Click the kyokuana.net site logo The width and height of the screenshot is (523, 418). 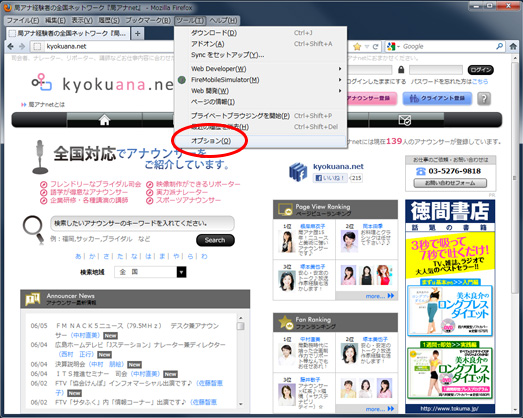tap(103, 83)
